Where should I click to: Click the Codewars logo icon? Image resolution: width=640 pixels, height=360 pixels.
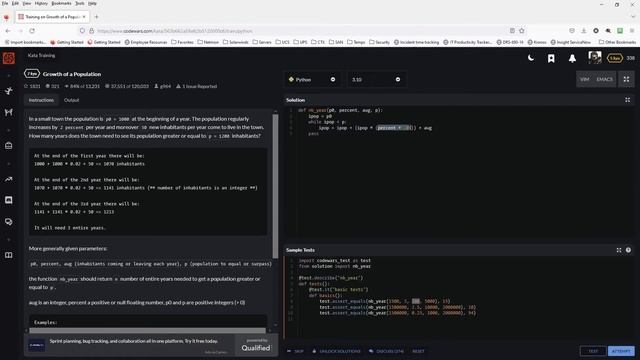tap(9, 58)
